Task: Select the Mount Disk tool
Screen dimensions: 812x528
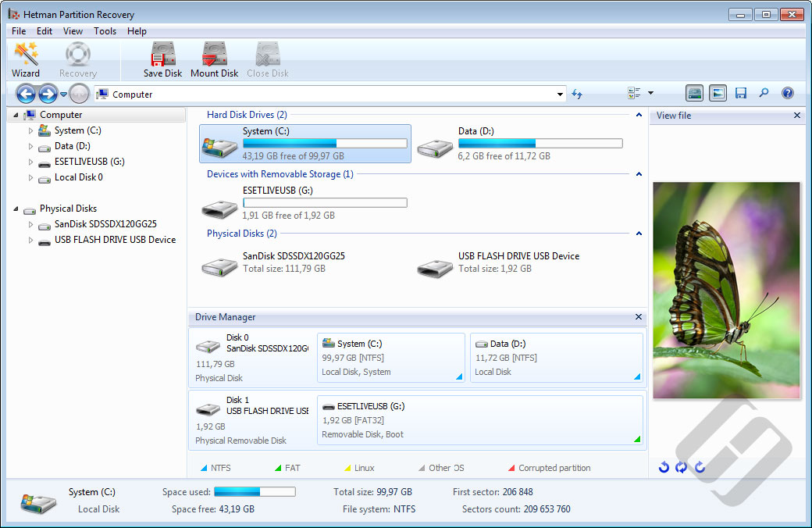Action: pos(214,59)
